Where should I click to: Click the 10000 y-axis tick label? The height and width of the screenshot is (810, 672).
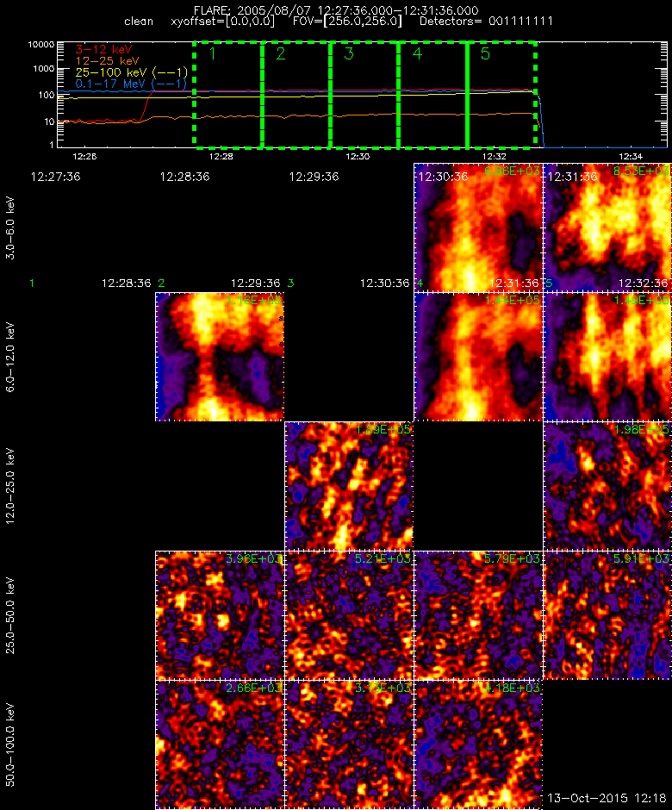(41, 45)
